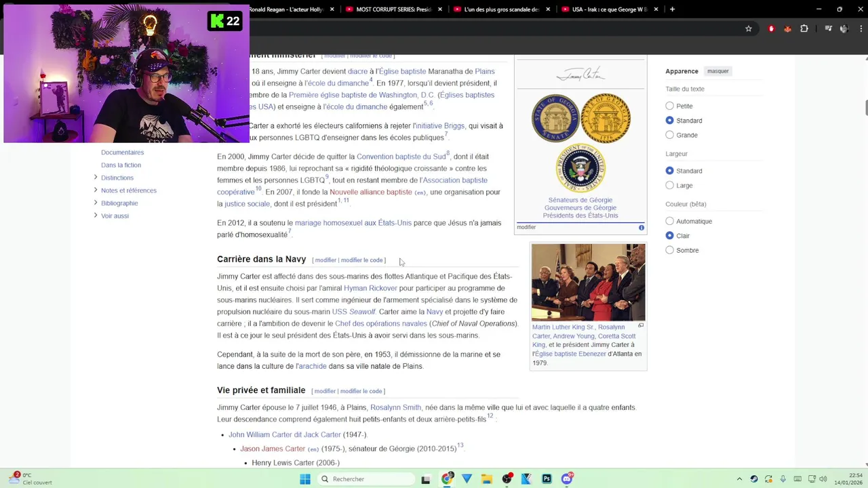
Task: Select Clair color mode
Action: pos(670,236)
